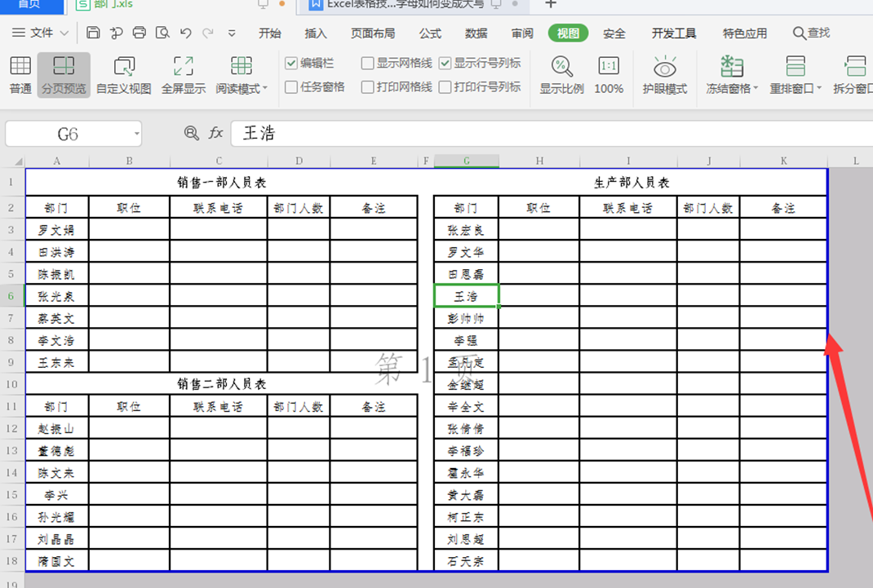Activate 全屏显示 mode

[184, 74]
